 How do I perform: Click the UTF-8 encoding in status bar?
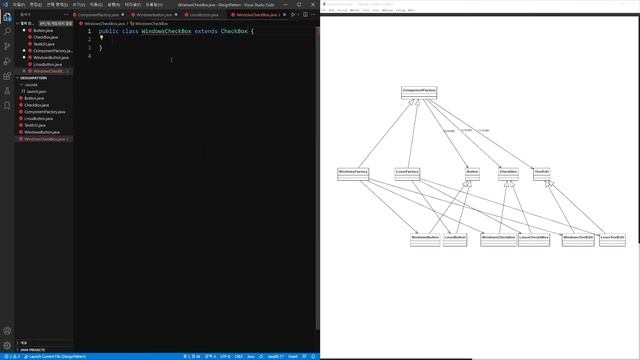tap(225, 357)
